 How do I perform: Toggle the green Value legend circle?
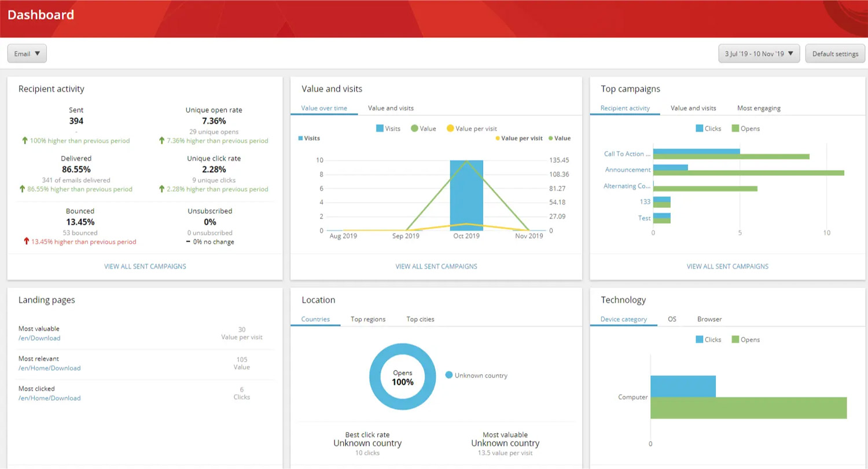pyautogui.click(x=414, y=129)
